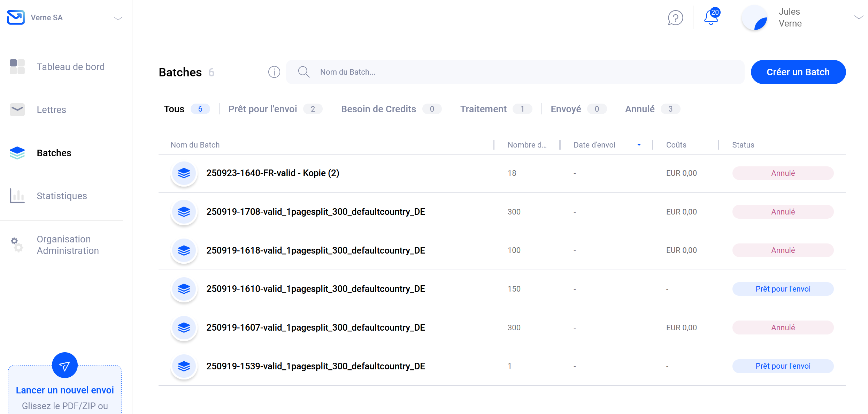Open Tableau de bord dashboard icon
Image resolution: width=868 pixels, height=414 pixels.
tap(17, 67)
